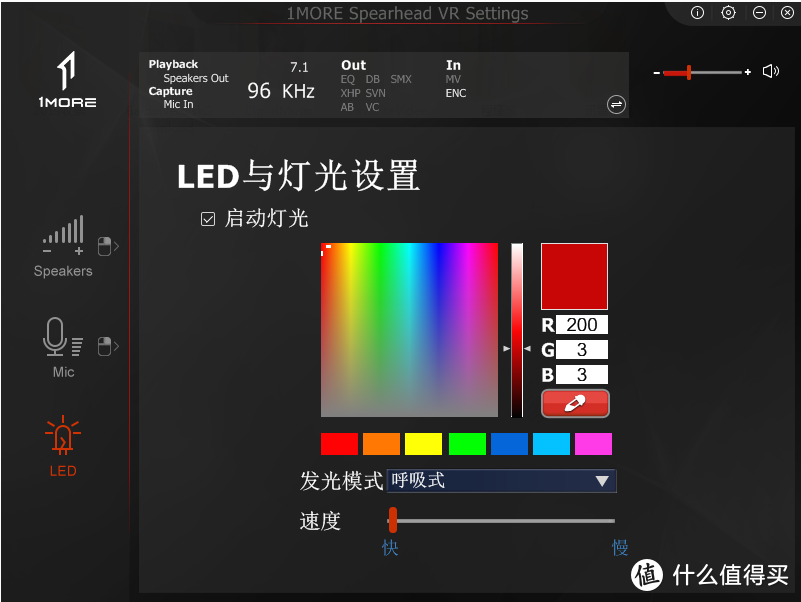This screenshot has width=801, height=602.
Task: Click the switch device arrows icon
Action: [x=617, y=105]
